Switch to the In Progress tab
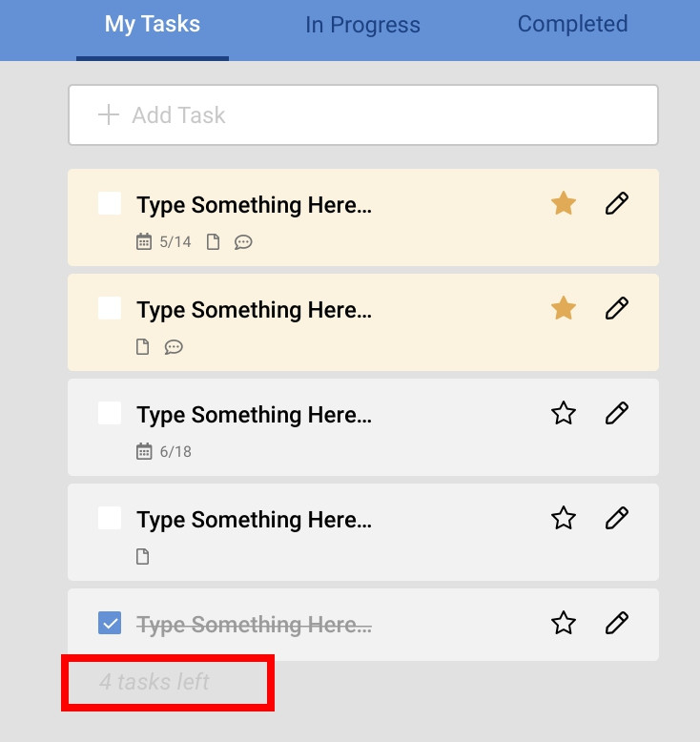This screenshot has height=742, width=700. click(362, 25)
